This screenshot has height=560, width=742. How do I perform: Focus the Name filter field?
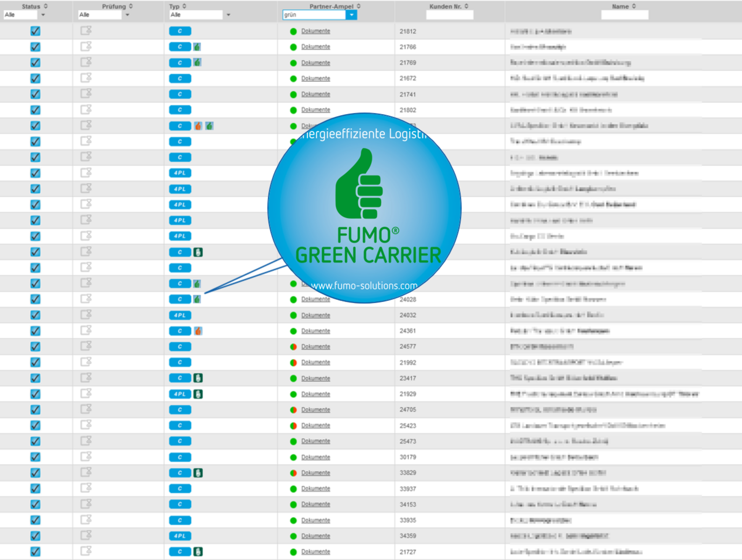(x=624, y=15)
